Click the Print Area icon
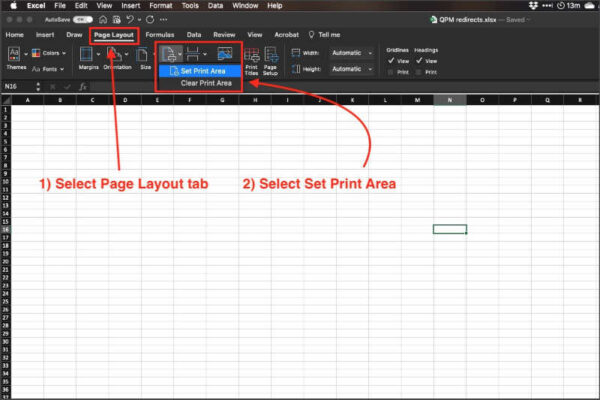Viewport: 600px width, 400px height. pyautogui.click(x=168, y=54)
